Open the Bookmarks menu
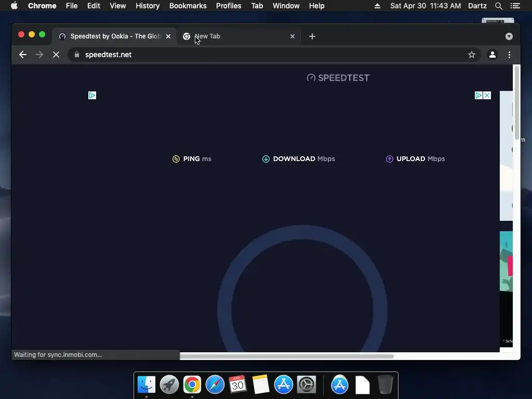The image size is (532, 399). 188,6
